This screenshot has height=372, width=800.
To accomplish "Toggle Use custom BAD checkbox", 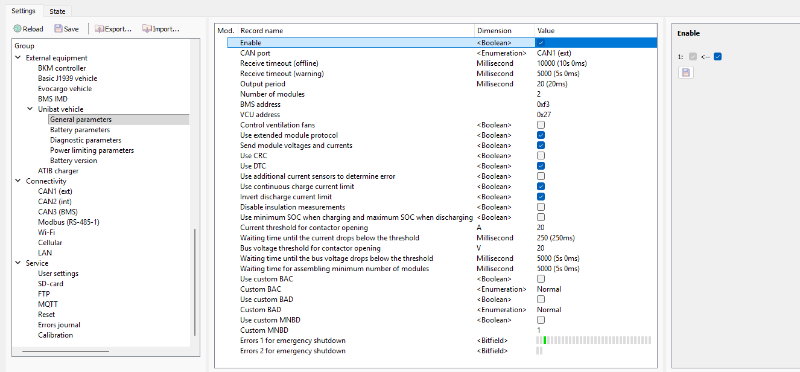I will pyautogui.click(x=541, y=299).
